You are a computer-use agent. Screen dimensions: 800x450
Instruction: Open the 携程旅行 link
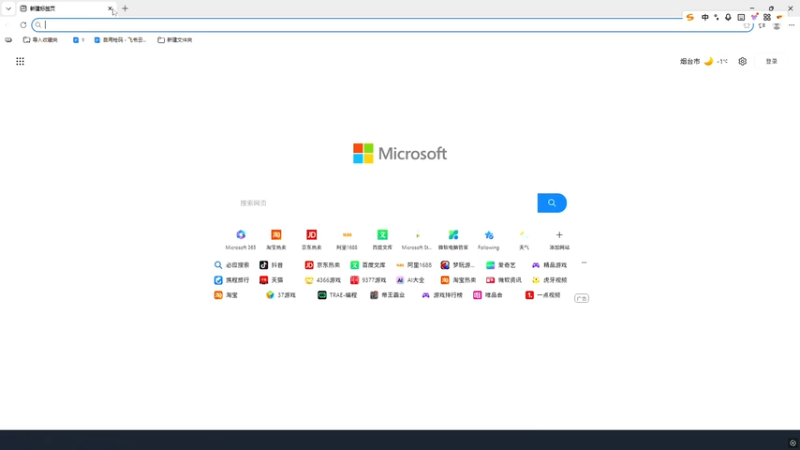pos(232,280)
